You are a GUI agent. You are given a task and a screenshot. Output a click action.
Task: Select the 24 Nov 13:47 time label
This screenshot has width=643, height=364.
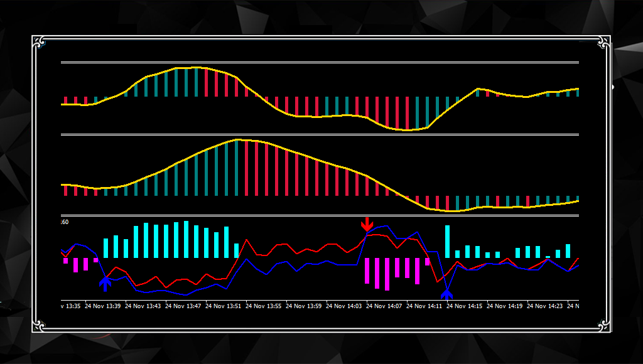(183, 306)
